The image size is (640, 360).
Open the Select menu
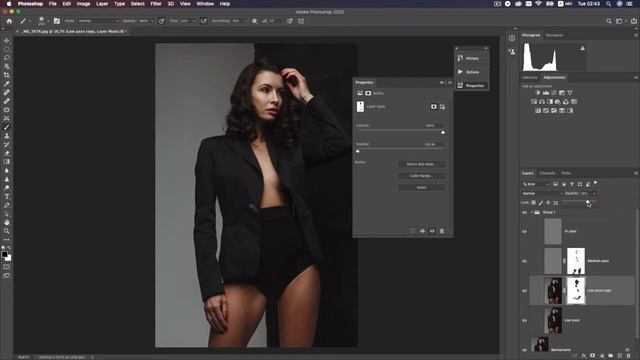pos(138,4)
